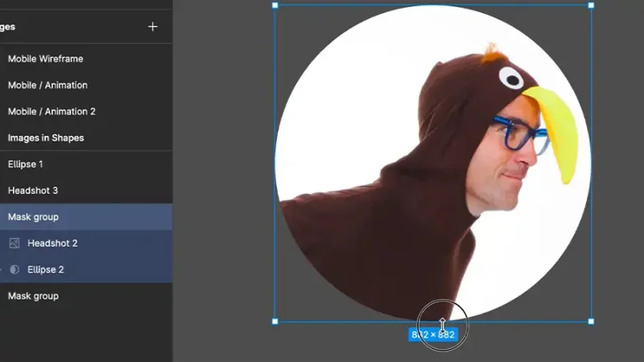Click the bottom-left selection resize handle

(275, 321)
